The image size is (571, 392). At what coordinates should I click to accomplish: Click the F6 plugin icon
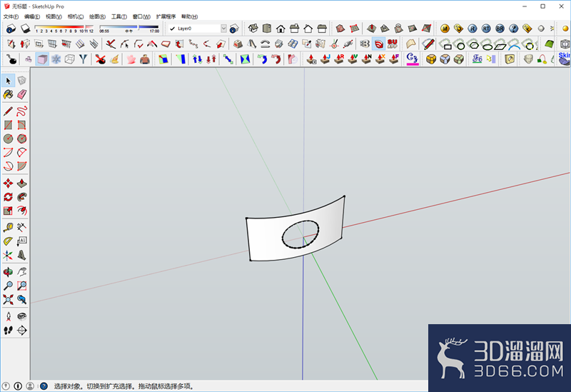pyautogui.click(x=477, y=59)
